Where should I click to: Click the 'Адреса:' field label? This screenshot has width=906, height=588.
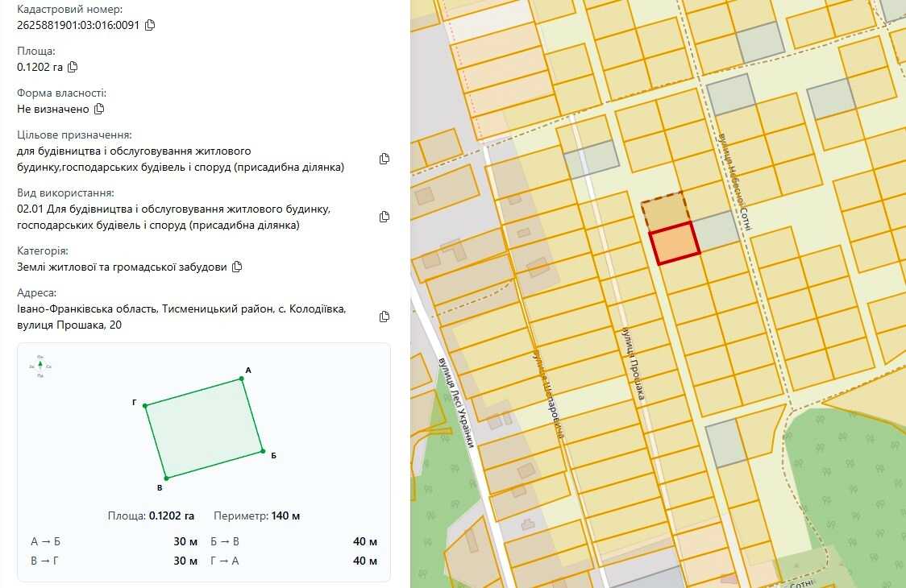tap(37, 293)
